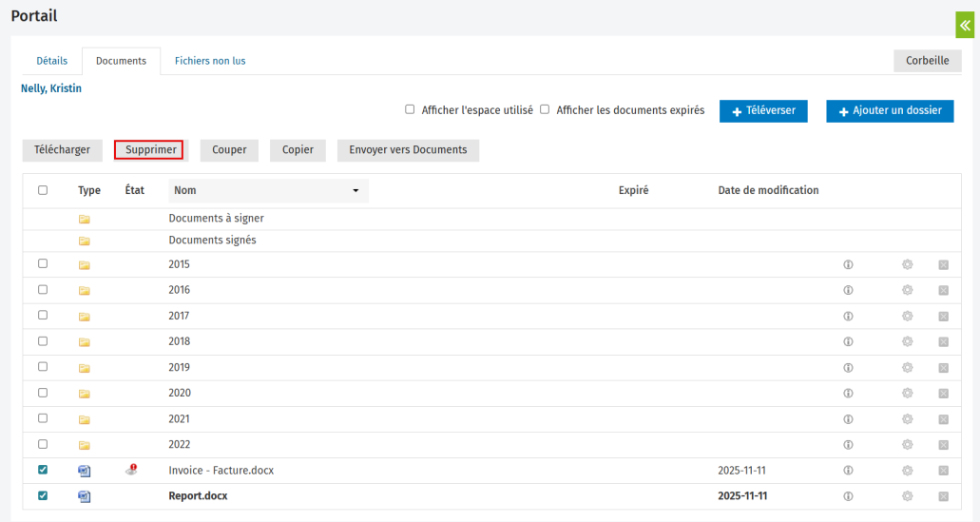The image size is (980, 522).
Task: Open the Fichiers non lus tab
Action: (x=210, y=61)
